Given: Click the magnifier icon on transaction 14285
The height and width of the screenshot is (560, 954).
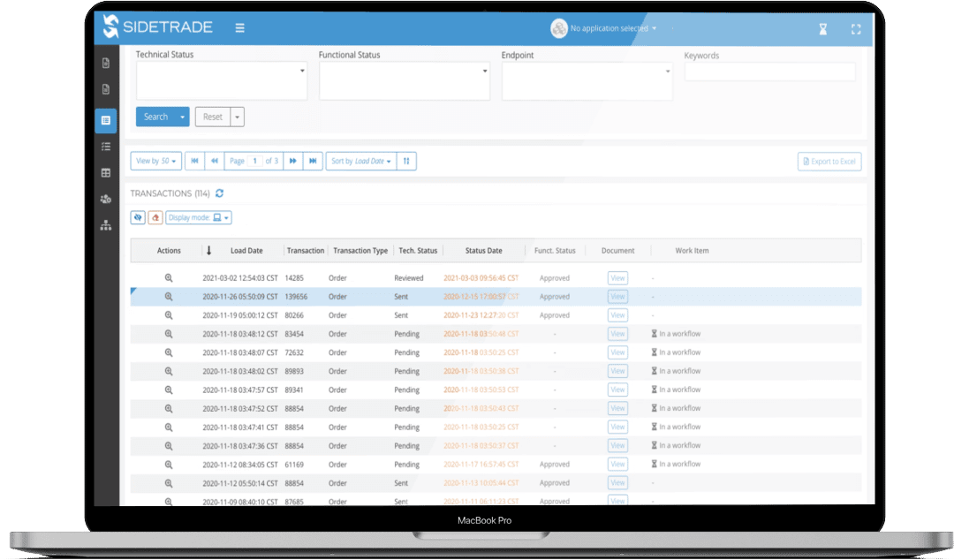Looking at the screenshot, I should (169, 277).
